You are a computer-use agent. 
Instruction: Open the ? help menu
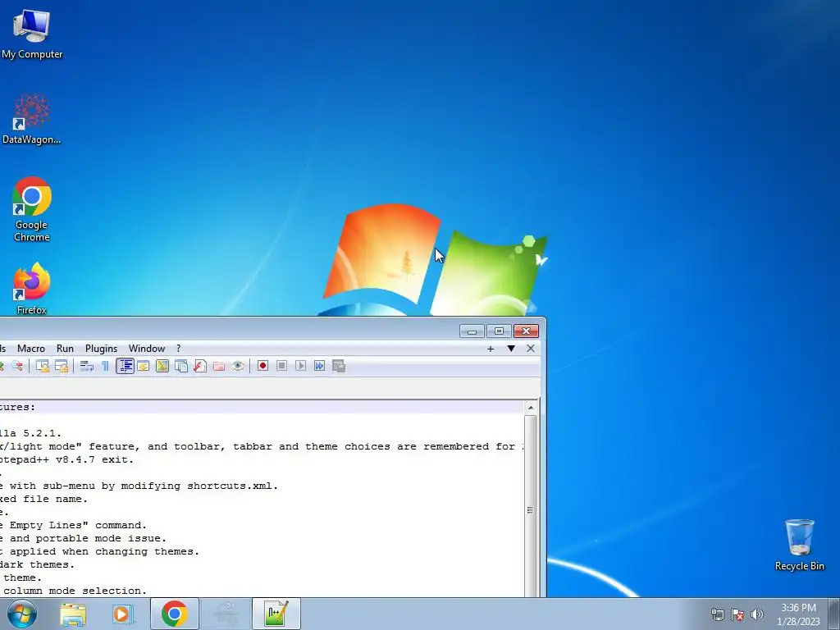tap(178, 348)
